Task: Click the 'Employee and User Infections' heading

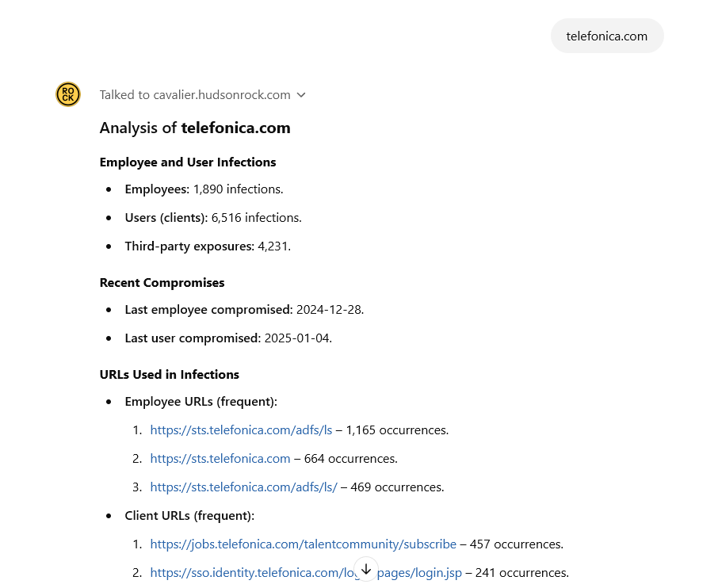Action: coord(188,162)
